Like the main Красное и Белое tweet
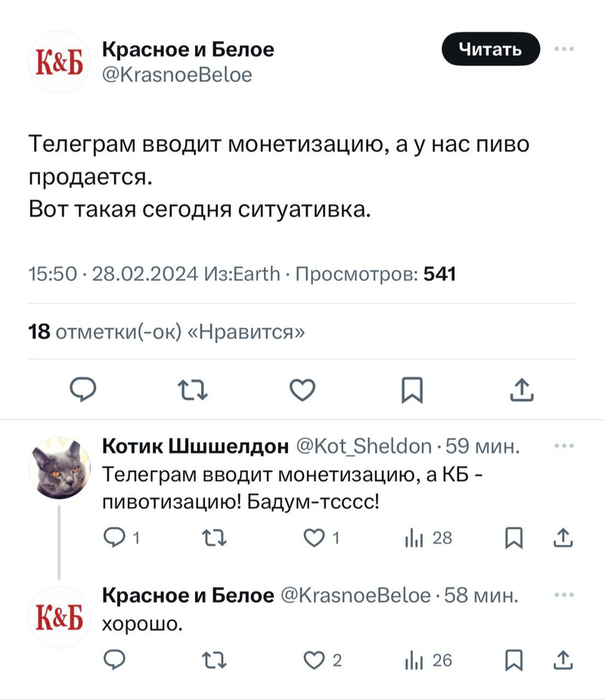 [x=302, y=389]
